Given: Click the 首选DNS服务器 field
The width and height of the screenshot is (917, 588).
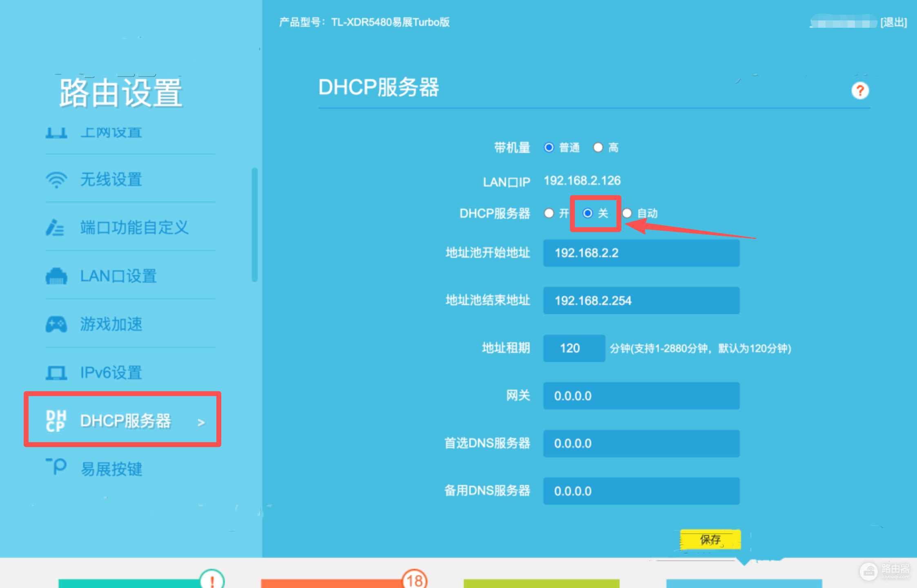Looking at the screenshot, I should (x=641, y=443).
